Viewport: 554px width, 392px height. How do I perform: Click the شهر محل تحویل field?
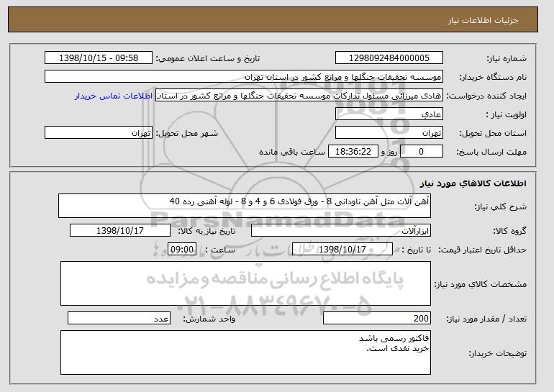point(99,133)
